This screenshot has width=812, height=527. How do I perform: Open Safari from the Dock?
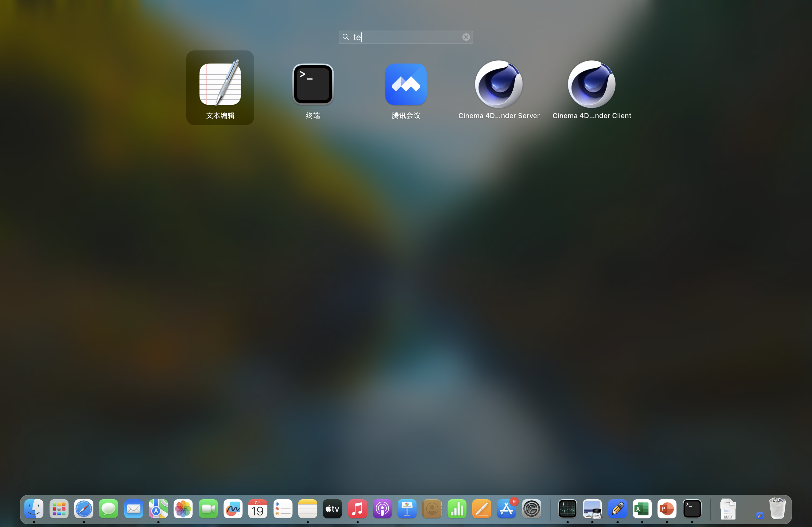click(x=84, y=509)
